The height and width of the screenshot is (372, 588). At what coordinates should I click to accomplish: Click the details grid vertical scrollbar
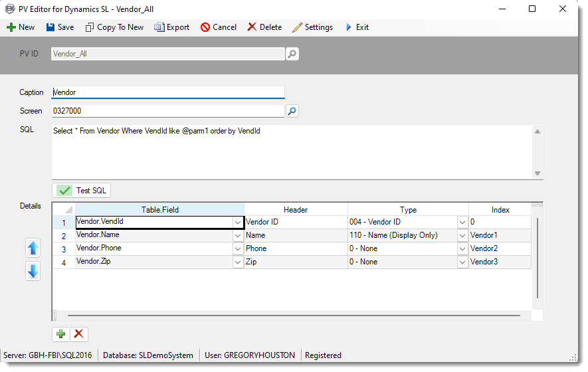click(538, 258)
